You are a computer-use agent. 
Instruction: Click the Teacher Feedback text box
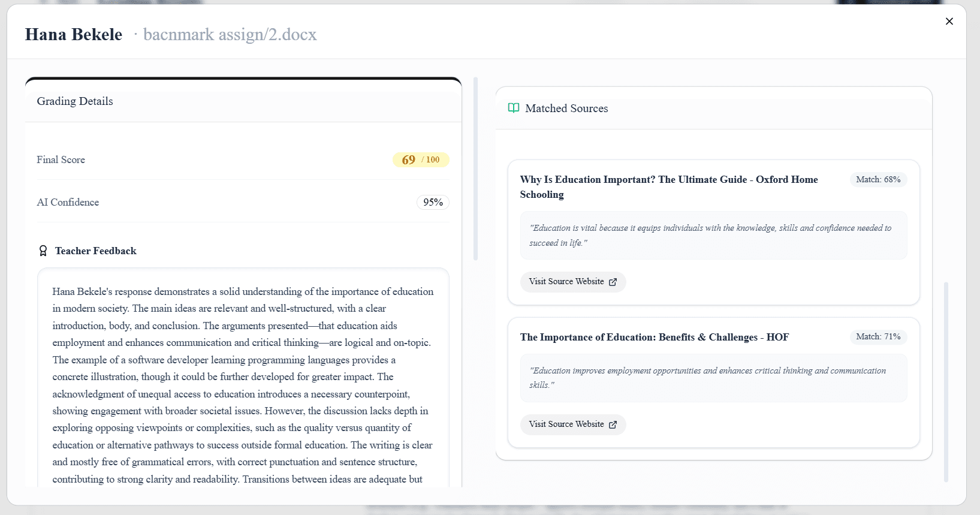[243, 385]
